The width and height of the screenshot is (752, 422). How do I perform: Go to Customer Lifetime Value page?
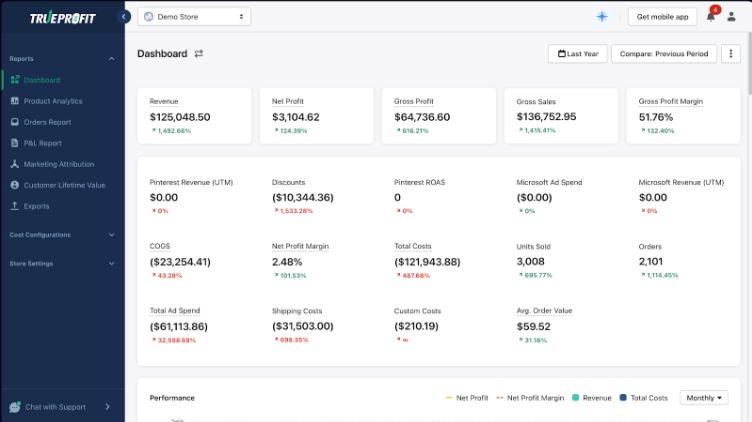click(64, 185)
